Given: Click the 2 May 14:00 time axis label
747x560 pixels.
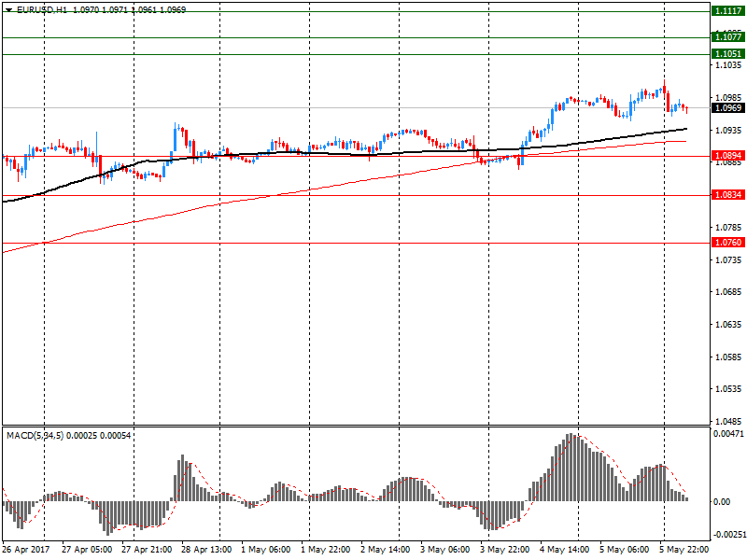Looking at the screenshot, I should pyautogui.click(x=386, y=550).
